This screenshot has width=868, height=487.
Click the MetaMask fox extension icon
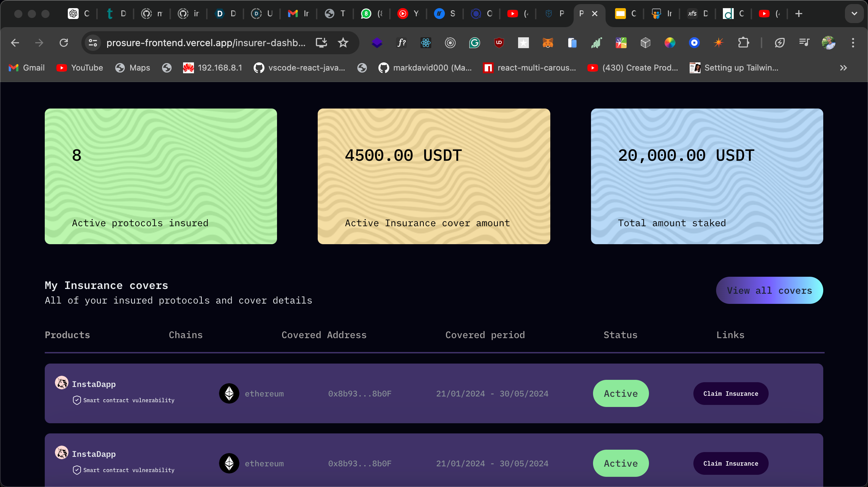coord(548,43)
